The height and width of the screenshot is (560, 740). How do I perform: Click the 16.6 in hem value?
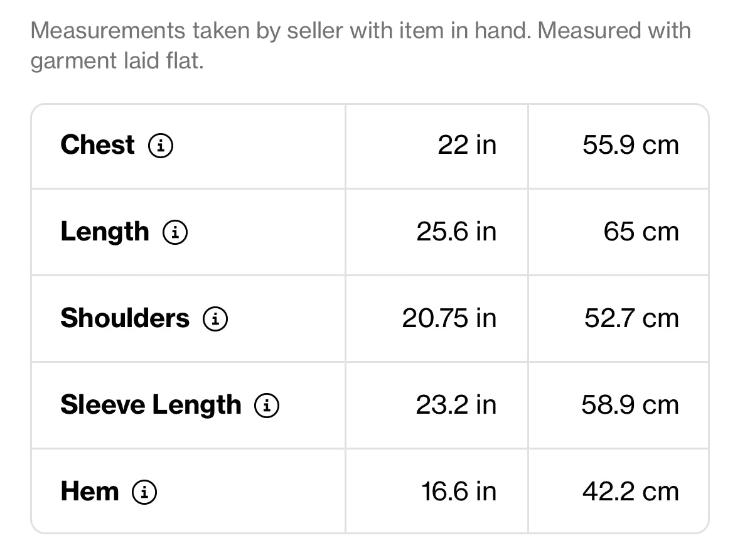(x=459, y=492)
